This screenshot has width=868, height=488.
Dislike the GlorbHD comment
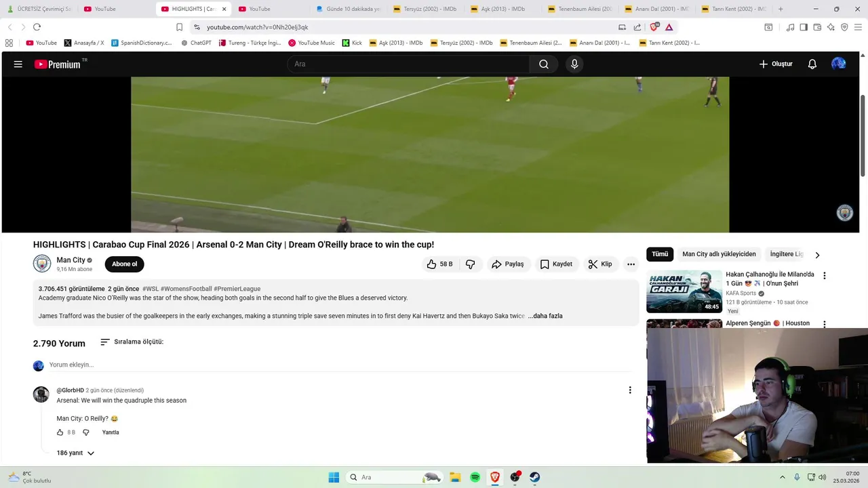click(x=86, y=432)
